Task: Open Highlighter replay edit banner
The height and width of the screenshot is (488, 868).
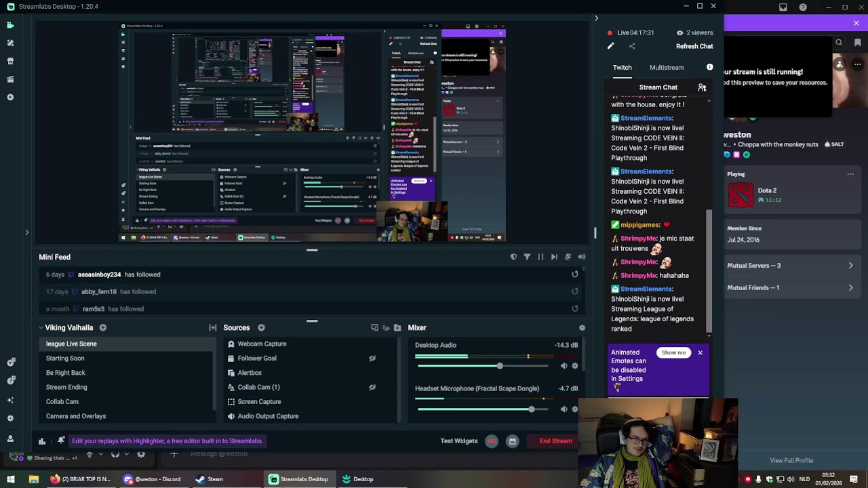Action: pos(167,441)
